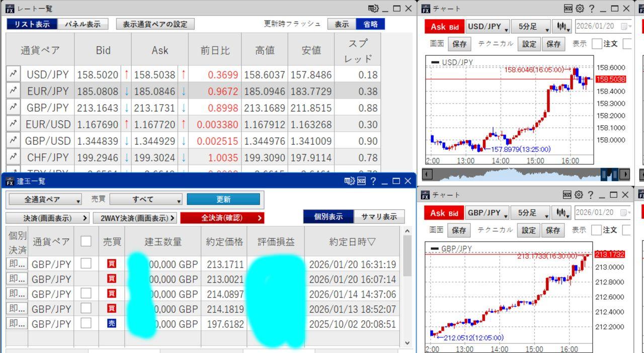
Task: Open the settings gear icon on the USD/JPY chart window
Action: (580, 9)
